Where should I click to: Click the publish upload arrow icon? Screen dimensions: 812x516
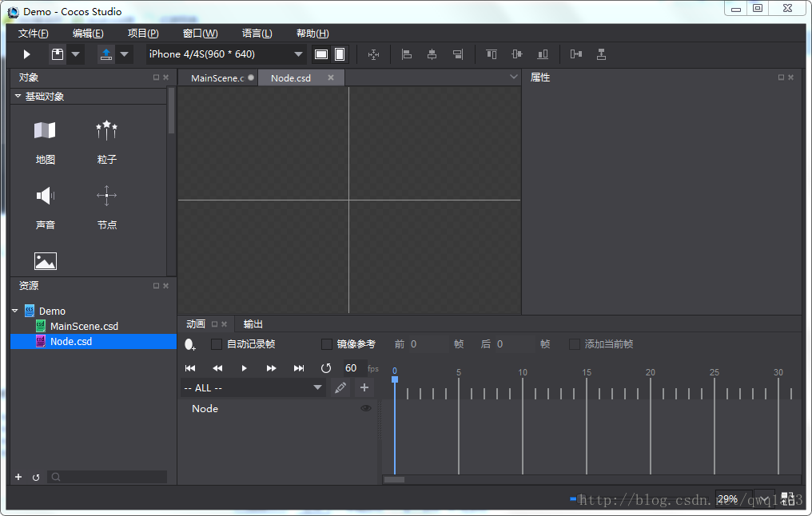click(106, 54)
